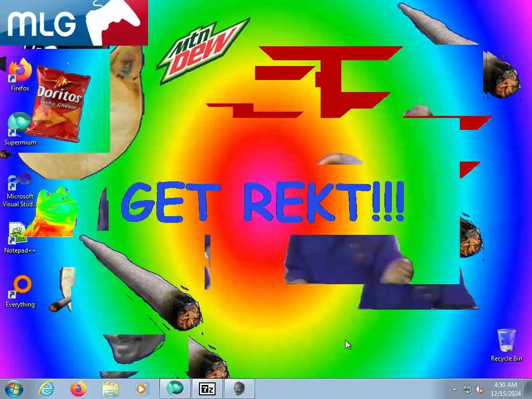
Task: Open the clock showing 4:50 AM
Action: [505, 389]
